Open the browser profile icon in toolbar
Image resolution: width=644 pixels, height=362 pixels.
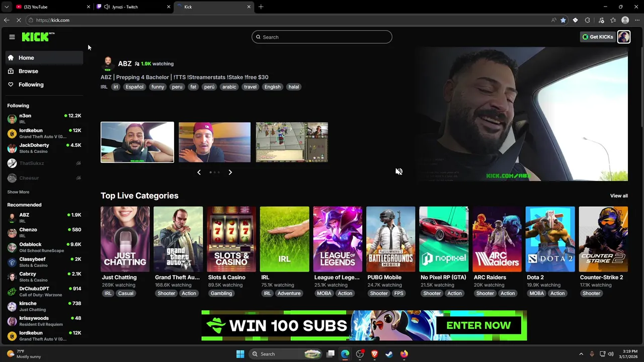coord(625,20)
